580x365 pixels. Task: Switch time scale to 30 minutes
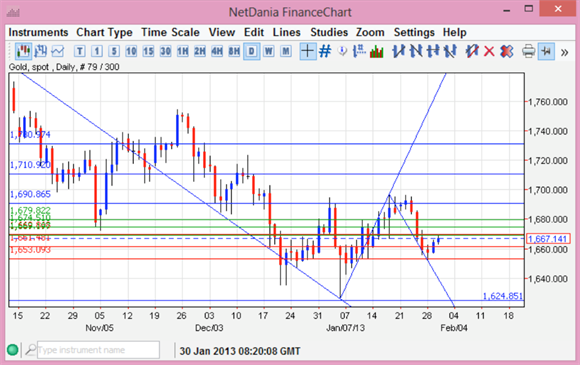click(165, 51)
